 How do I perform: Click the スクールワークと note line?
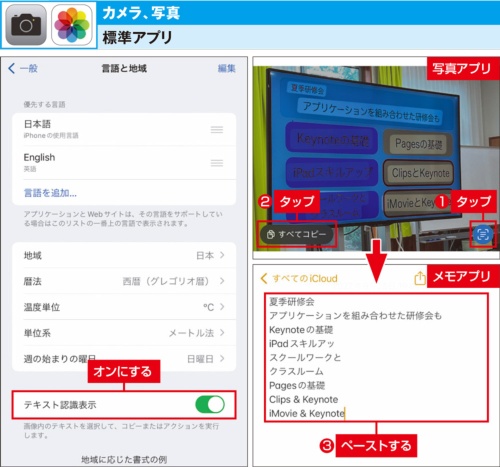[x=305, y=358]
